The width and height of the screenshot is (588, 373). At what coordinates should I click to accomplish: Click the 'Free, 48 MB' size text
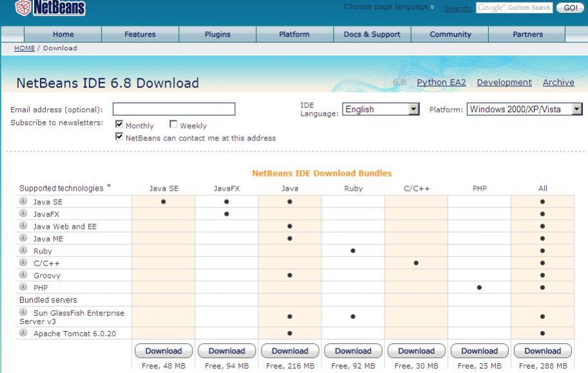[164, 366]
